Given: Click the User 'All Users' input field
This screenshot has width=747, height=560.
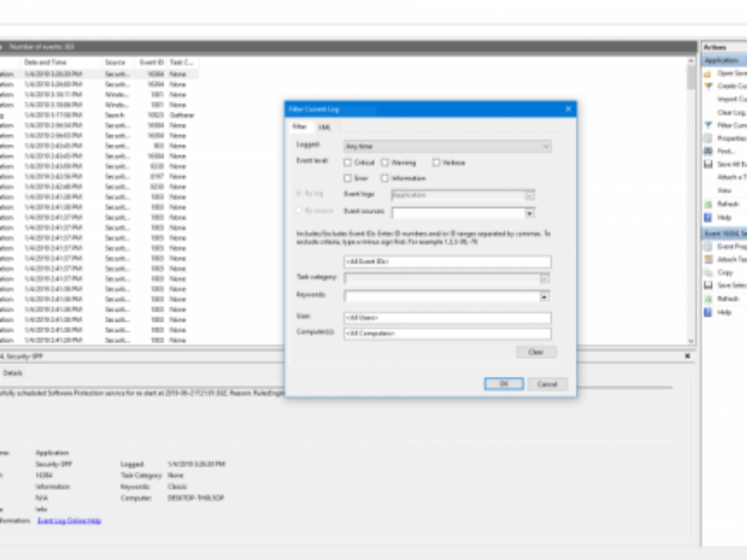Looking at the screenshot, I should (x=447, y=318).
